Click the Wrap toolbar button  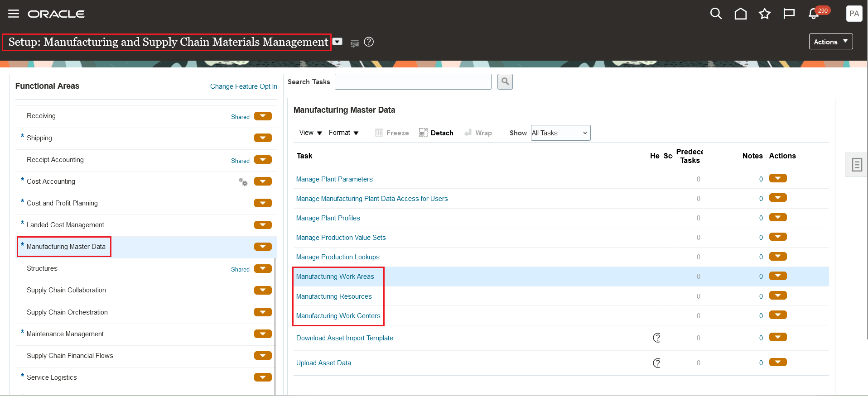pyautogui.click(x=478, y=133)
